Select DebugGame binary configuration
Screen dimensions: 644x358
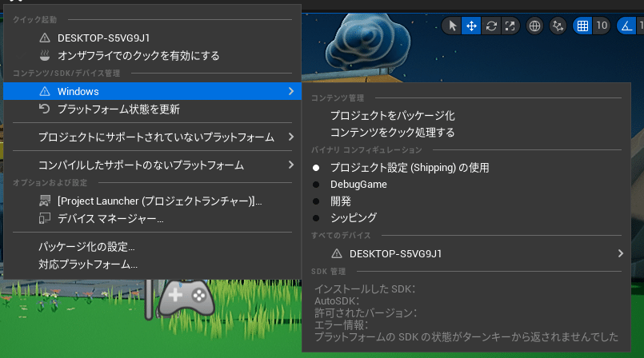pyautogui.click(x=466, y=185)
